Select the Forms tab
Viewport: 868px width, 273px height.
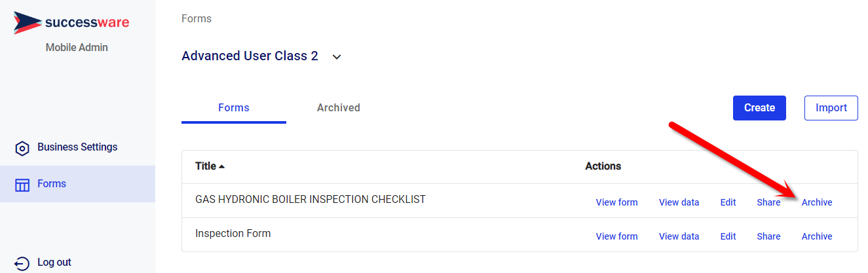(x=234, y=107)
